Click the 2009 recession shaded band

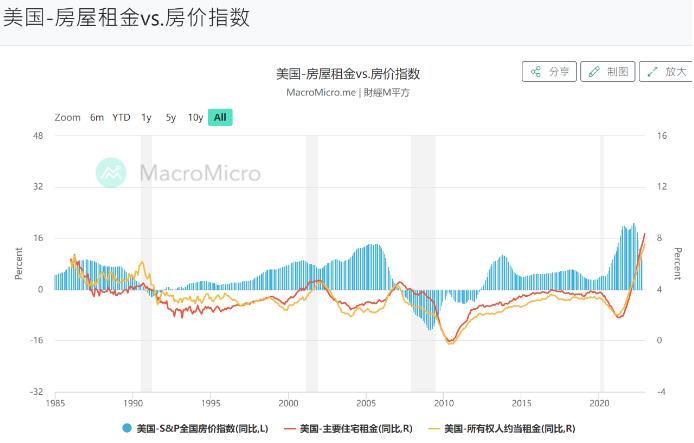423,263
